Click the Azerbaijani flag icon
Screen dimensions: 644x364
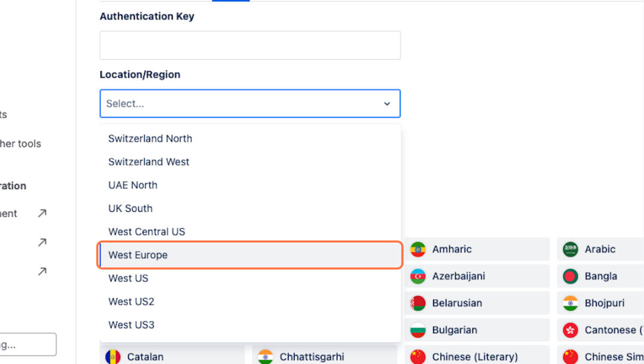[418, 276]
